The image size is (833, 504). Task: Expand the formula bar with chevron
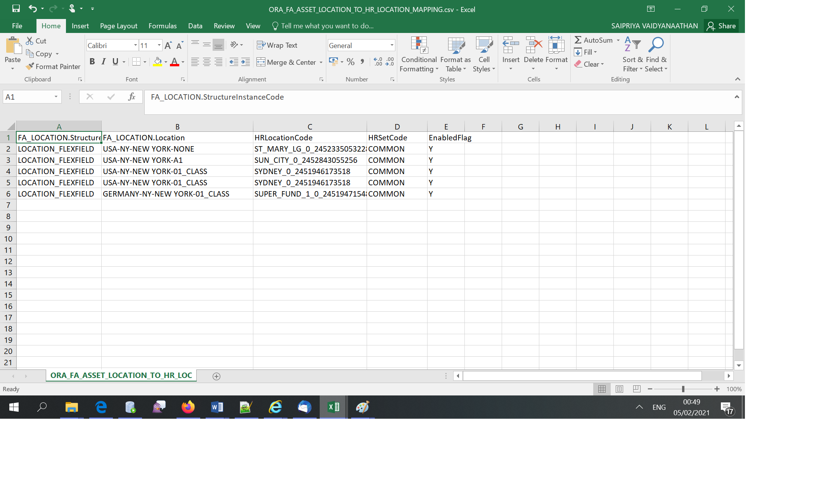click(x=737, y=97)
